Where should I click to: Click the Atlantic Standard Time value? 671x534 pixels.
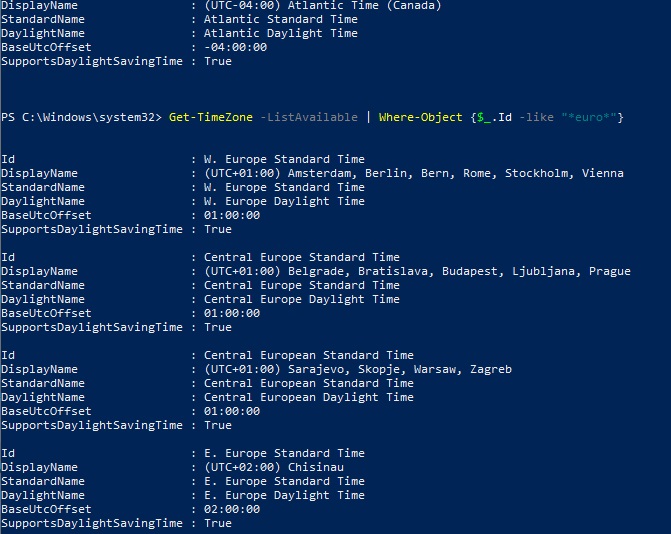coord(280,19)
